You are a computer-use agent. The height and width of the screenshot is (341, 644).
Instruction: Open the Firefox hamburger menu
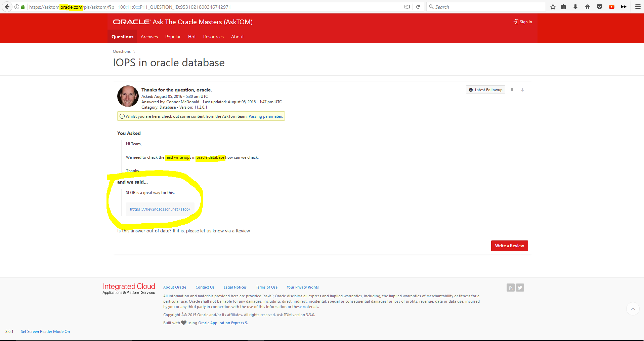[638, 7]
